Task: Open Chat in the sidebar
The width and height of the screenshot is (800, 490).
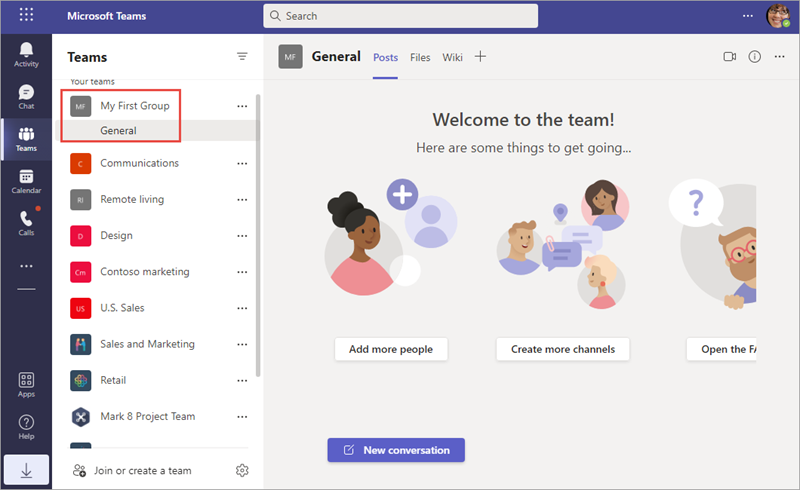Action: coord(26,97)
